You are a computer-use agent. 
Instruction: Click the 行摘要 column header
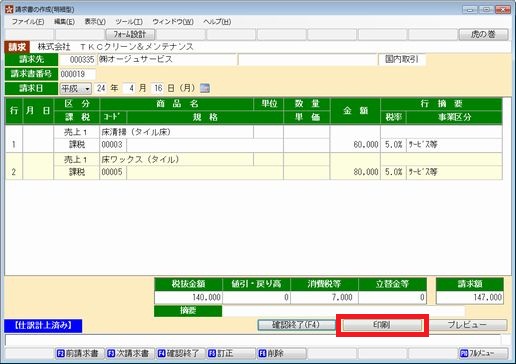coord(441,104)
